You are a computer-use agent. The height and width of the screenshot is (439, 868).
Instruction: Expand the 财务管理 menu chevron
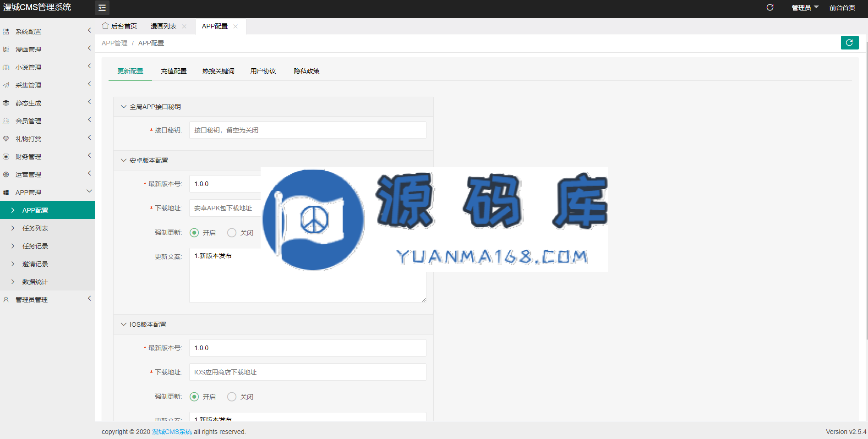click(x=89, y=155)
